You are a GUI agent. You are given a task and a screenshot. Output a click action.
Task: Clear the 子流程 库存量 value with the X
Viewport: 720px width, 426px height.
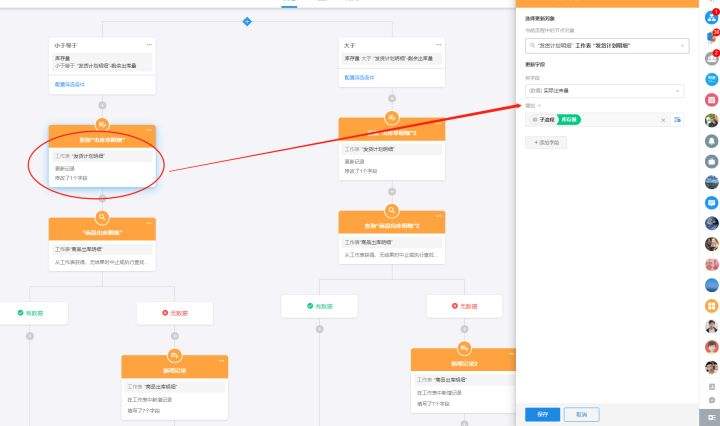pos(663,120)
